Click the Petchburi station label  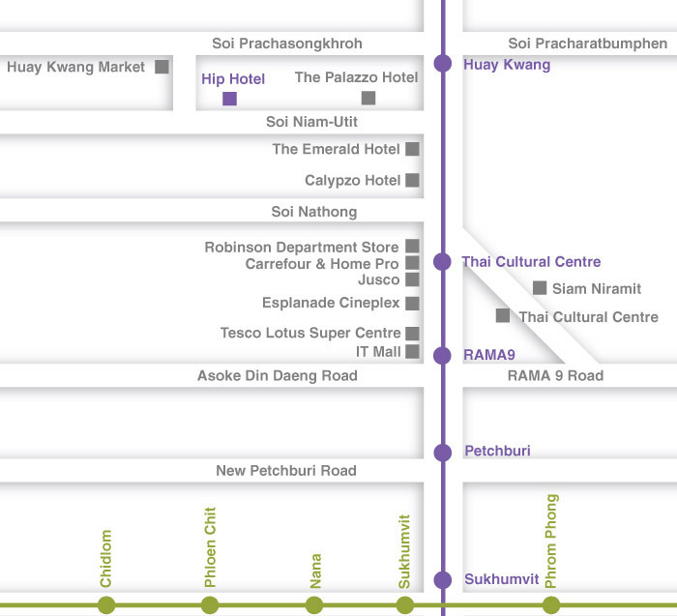click(x=497, y=451)
